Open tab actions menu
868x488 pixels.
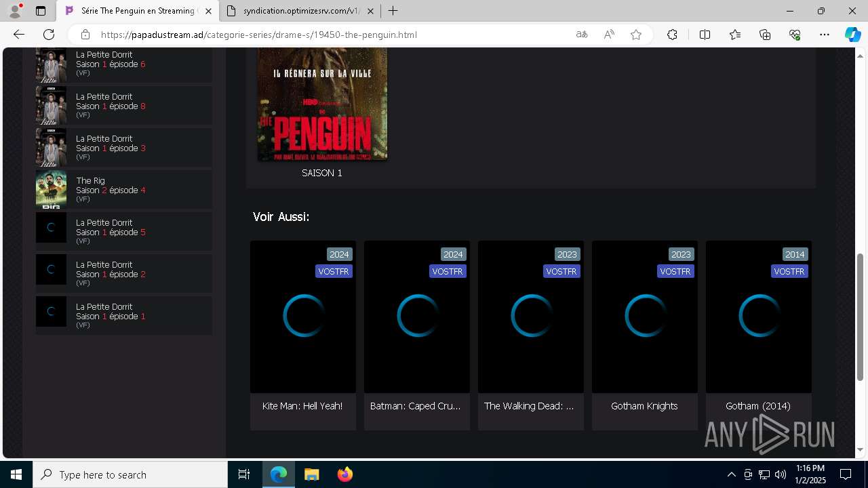(x=41, y=11)
